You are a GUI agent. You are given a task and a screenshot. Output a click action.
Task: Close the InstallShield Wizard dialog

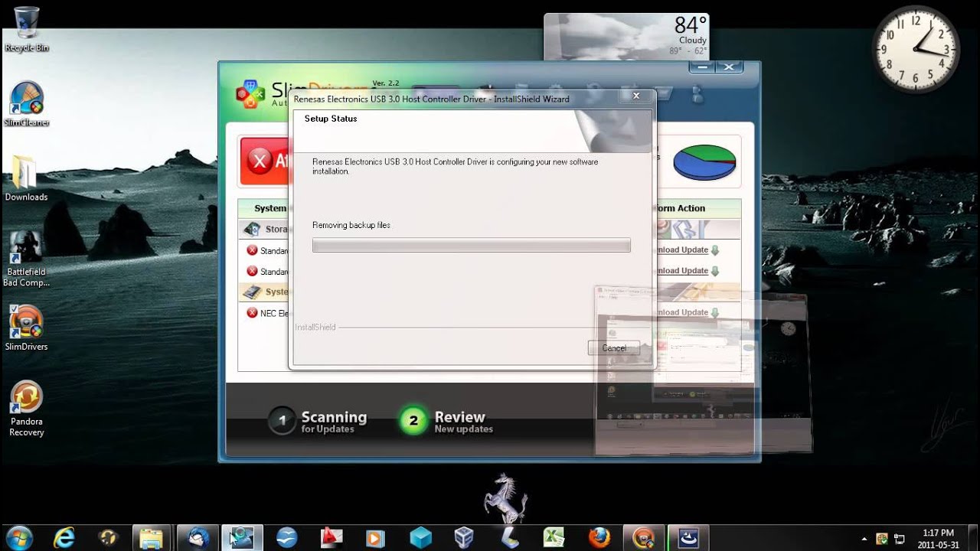636,96
